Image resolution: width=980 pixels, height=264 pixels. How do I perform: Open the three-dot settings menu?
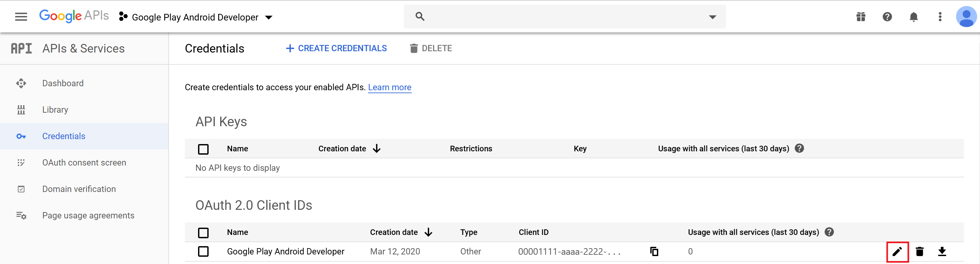[940, 17]
